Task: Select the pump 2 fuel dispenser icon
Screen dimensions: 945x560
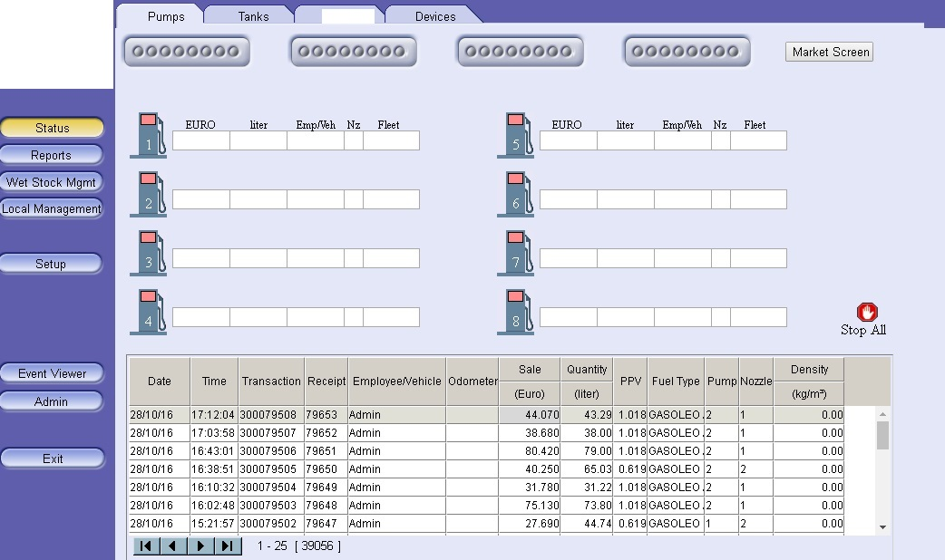Action: tap(151, 195)
